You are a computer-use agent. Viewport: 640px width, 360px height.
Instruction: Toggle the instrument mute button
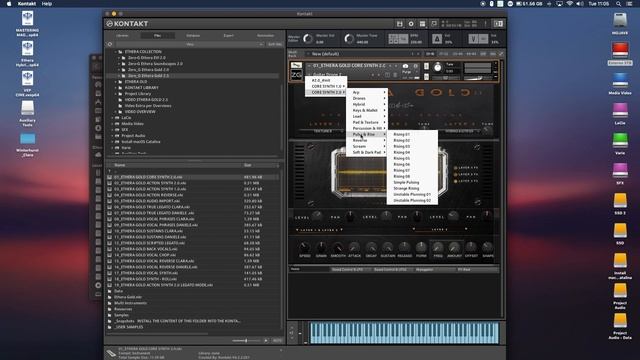click(426, 77)
